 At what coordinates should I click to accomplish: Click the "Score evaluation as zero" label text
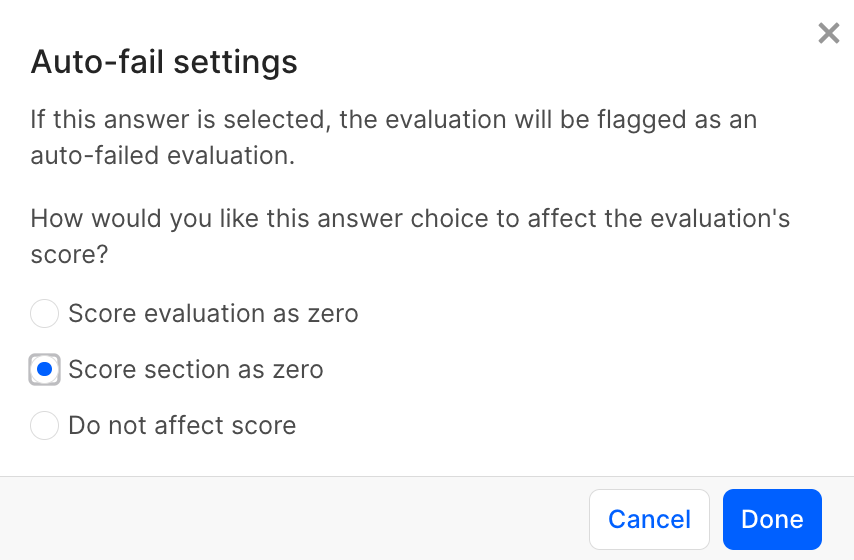(x=213, y=314)
